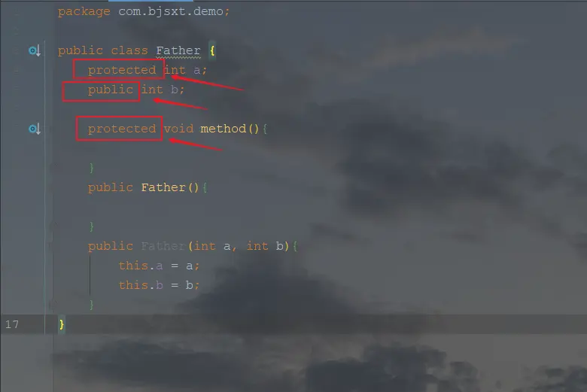Toggle fold marker beside Father(int a, int b) line
This screenshot has width=587, height=392.
coord(50,246)
